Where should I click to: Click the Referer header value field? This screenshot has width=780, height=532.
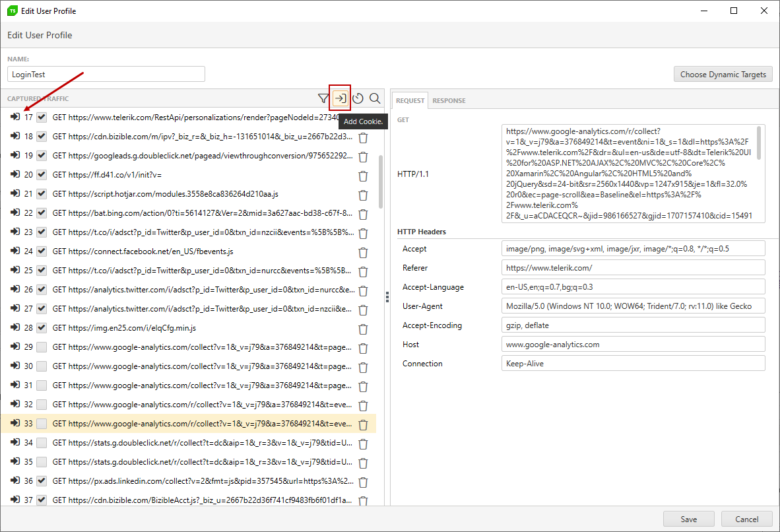[x=633, y=268]
